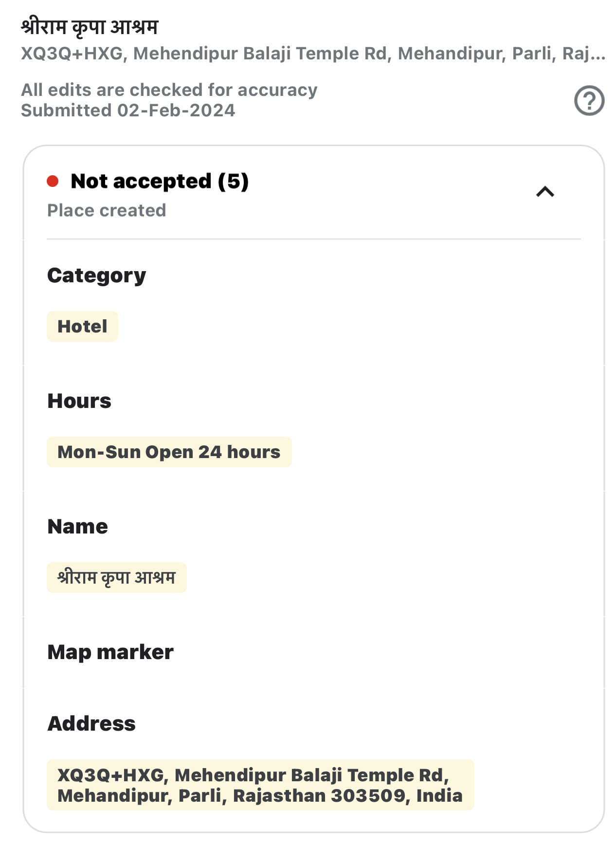This screenshot has height=846, width=616.
Task: Select the श्रीराम कृपा आश्रम name chip
Action: (x=116, y=577)
